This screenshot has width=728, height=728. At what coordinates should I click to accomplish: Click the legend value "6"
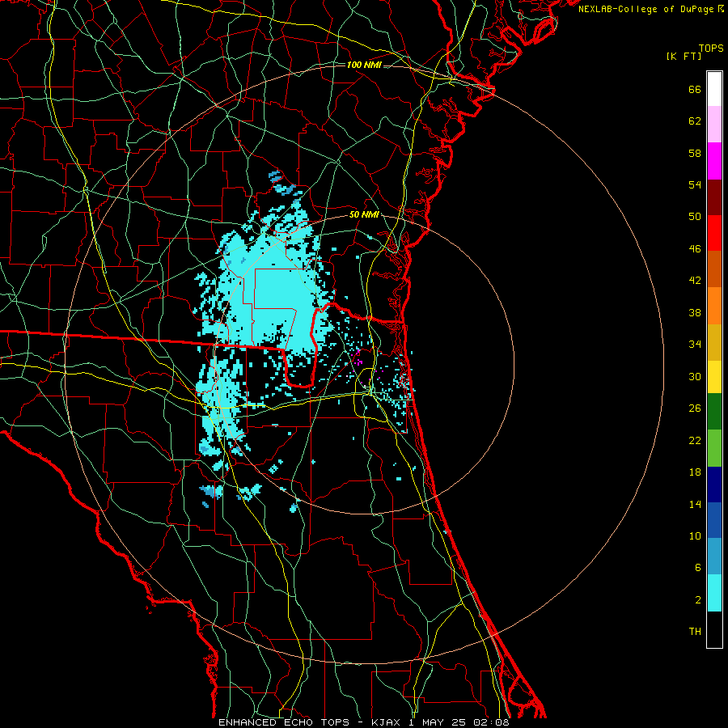click(698, 568)
